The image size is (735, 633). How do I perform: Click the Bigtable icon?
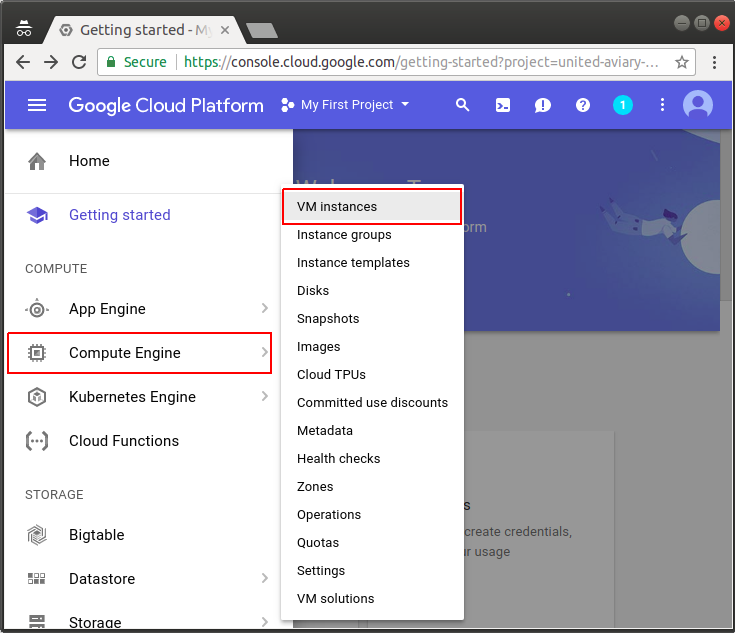pyautogui.click(x=37, y=535)
